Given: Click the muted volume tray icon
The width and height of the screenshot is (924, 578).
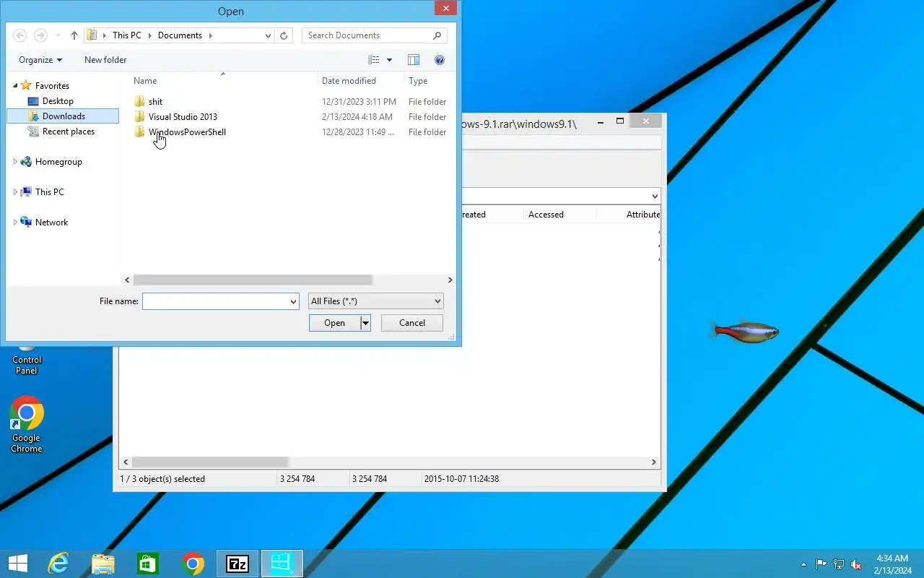Looking at the screenshot, I should point(856,564).
